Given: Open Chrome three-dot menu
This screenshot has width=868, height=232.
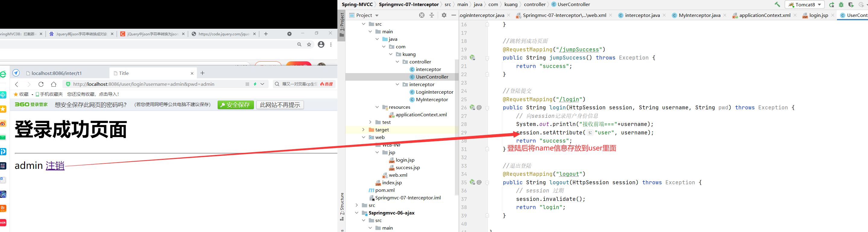Looking at the screenshot, I should [x=331, y=44].
